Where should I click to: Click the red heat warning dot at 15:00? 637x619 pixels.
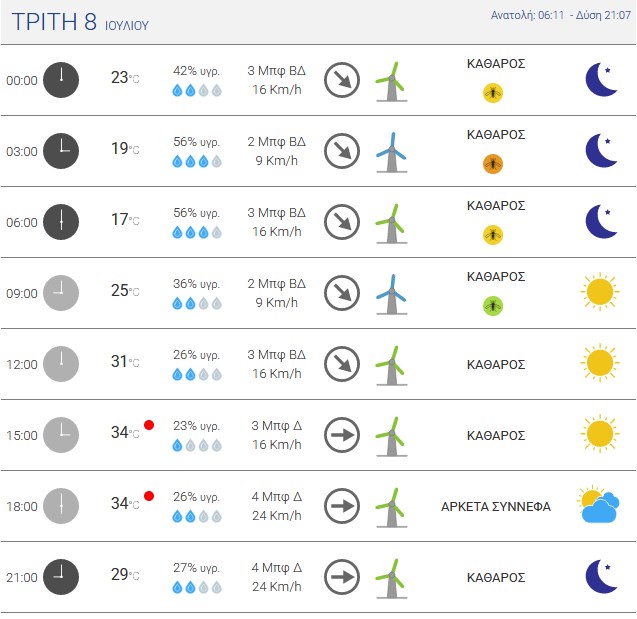click(149, 425)
